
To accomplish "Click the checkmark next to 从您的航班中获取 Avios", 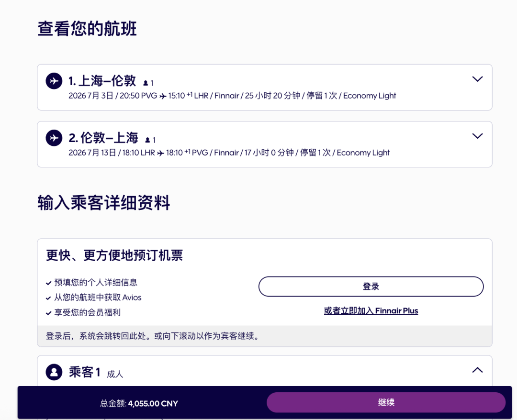I will (x=48, y=297).
